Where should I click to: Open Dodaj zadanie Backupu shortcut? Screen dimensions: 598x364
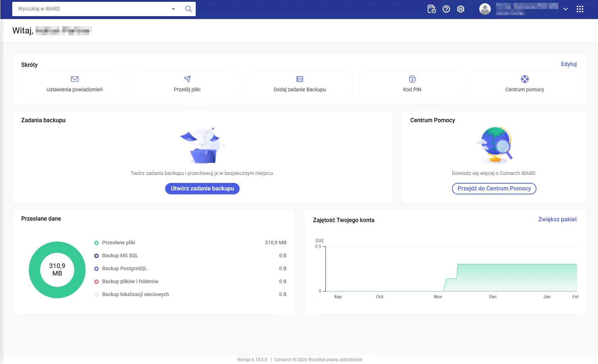click(x=299, y=84)
